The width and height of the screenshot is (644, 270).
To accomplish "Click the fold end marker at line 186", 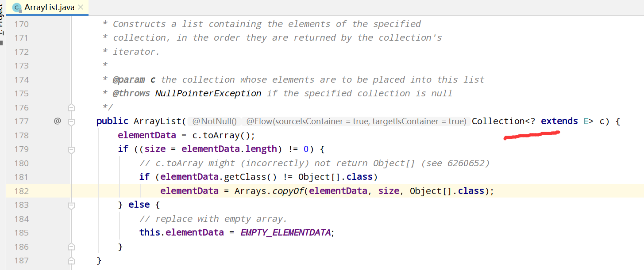I will [71, 247].
